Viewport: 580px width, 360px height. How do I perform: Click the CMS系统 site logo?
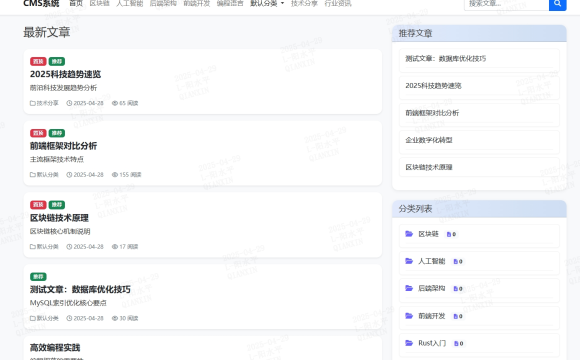(x=41, y=3)
